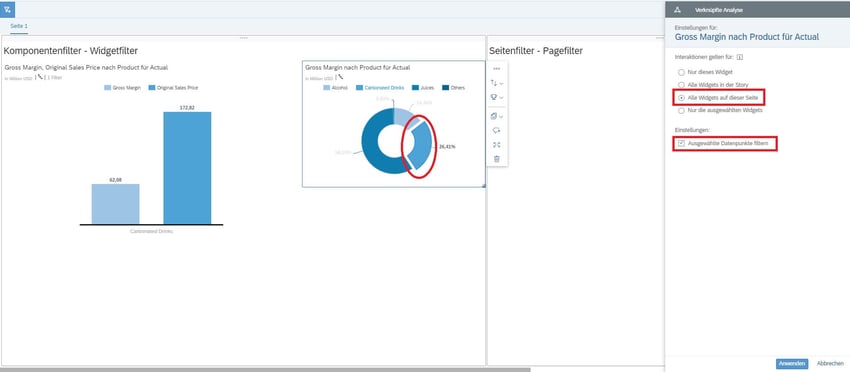
Task: Switch to the Seite 1 tab
Action: (x=19, y=26)
